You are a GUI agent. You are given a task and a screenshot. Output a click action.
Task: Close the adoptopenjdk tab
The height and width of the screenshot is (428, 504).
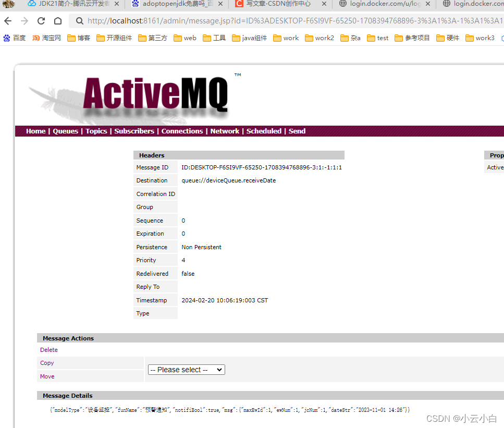pos(220,4)
